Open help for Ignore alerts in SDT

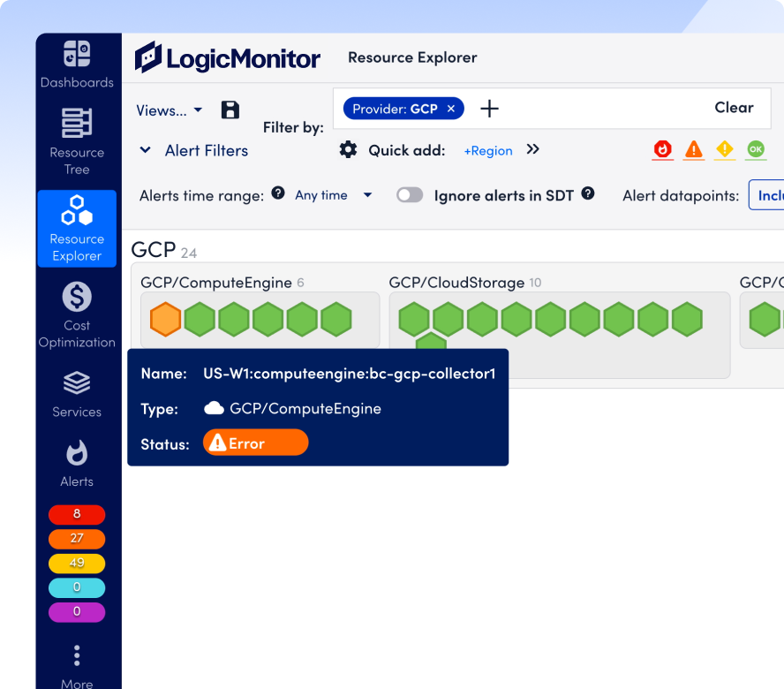tap(588, 193)
